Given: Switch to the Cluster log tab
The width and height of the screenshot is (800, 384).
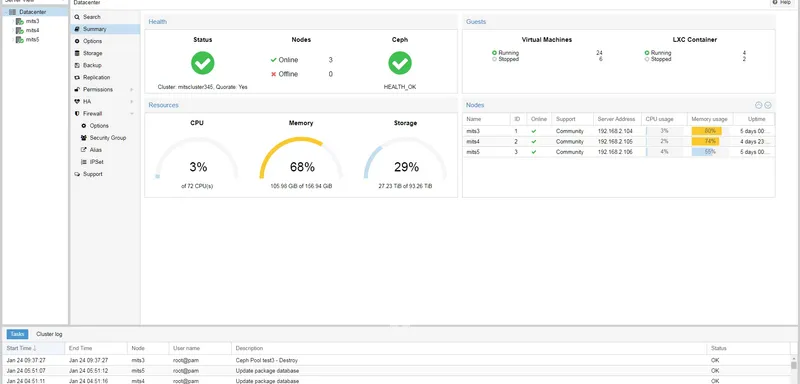Looking at the screenshot, I should 49,334.
